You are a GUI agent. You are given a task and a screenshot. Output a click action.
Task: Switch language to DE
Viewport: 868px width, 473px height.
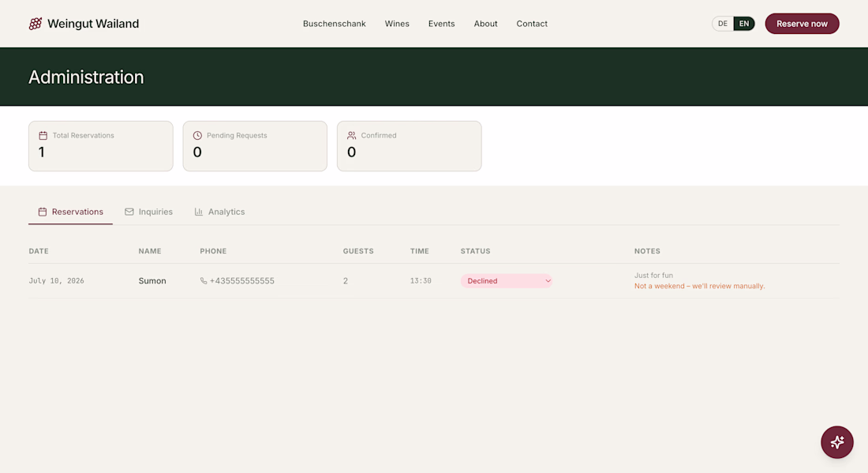pos(722,23)
